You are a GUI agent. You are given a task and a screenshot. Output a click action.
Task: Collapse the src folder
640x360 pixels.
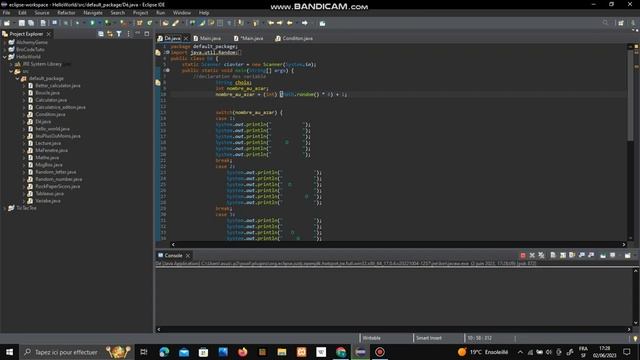click(x=11, y=71)
